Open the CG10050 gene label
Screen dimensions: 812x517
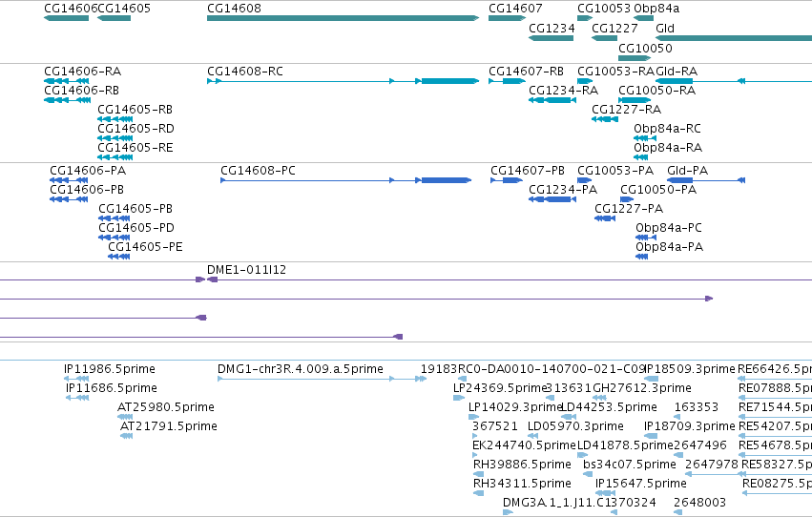645,49
